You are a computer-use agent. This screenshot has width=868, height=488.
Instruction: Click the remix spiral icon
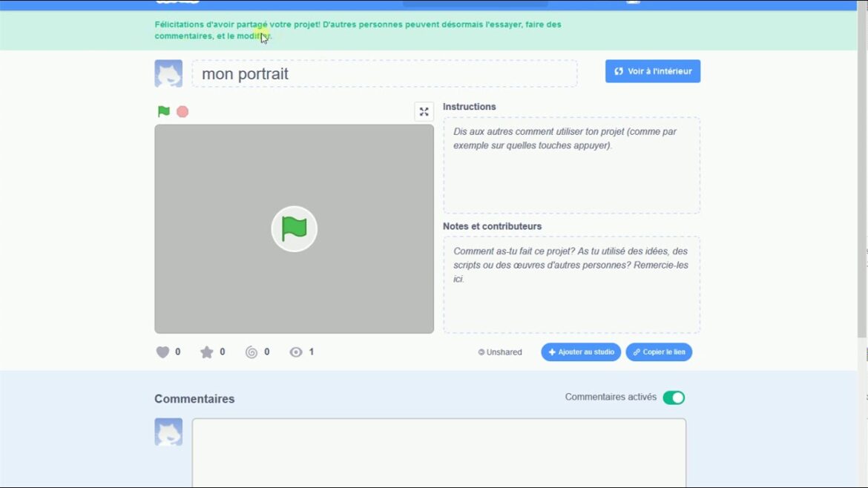coord(251,352)
